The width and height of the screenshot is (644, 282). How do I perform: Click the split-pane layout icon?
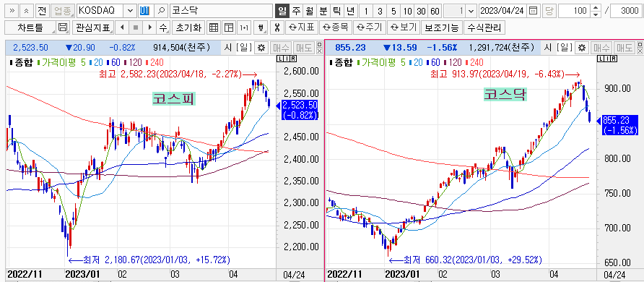[x=228, y=28]
